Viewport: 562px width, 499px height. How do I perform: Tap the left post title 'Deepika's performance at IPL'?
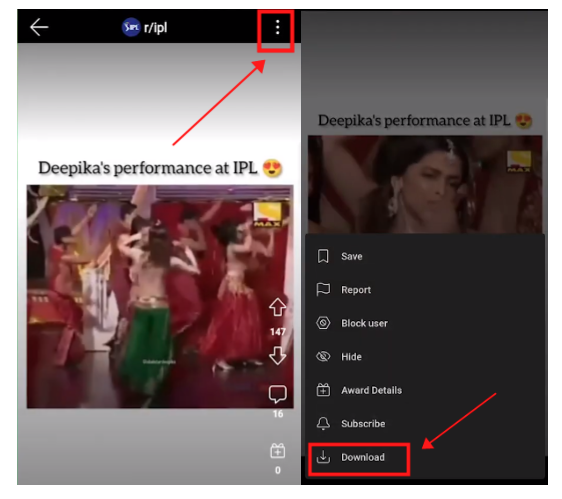160,168
